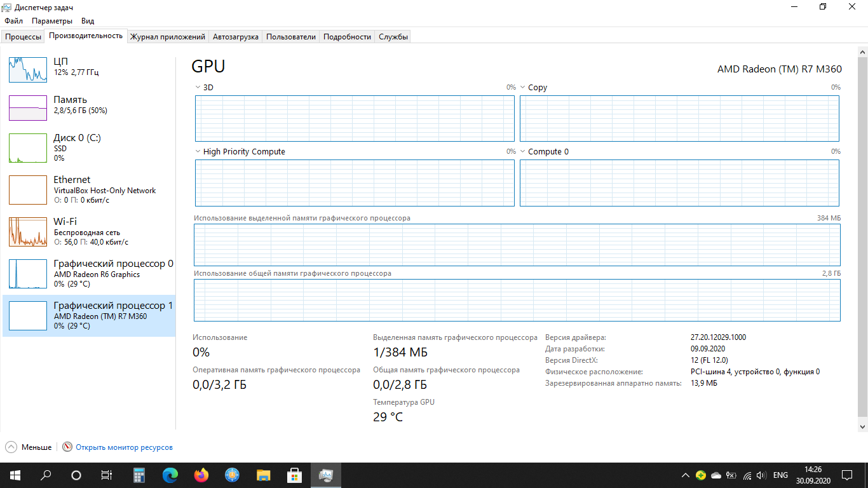Collapse Task Manager with Меньше button
Screen dimensions: 868x488
pos(29,447)
